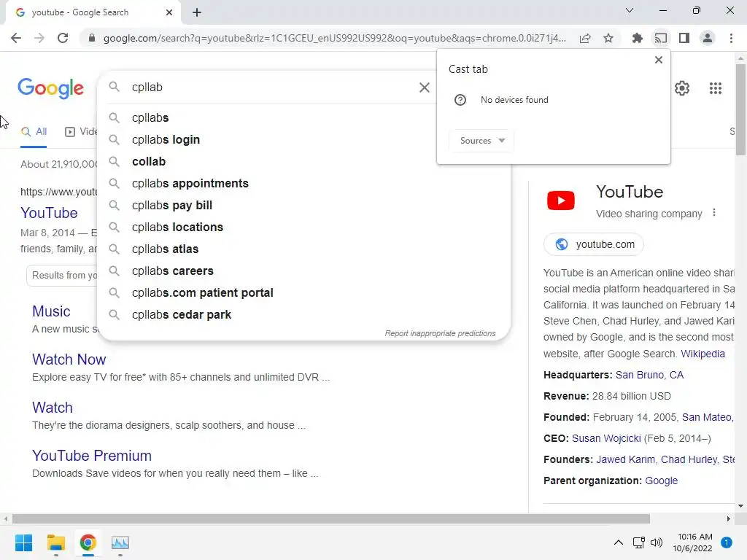
Task: Click the Cast icon in toolbar
Action: click(x=660, y=38)
